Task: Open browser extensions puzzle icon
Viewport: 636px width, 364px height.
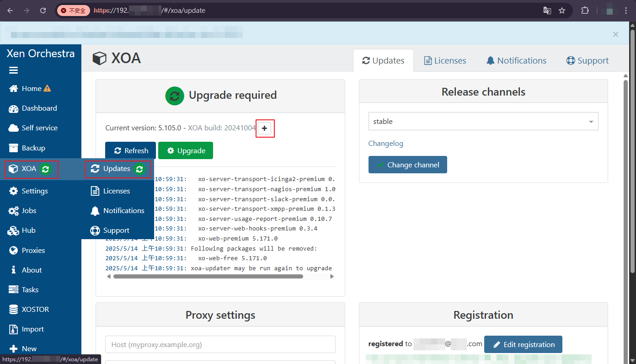Action: [585, 11]
